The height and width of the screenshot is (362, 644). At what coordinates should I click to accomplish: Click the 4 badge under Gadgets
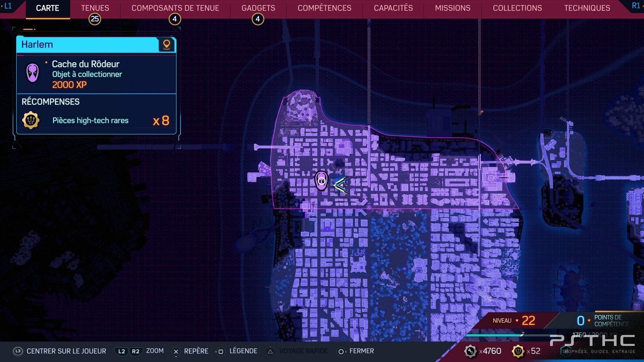258,19
